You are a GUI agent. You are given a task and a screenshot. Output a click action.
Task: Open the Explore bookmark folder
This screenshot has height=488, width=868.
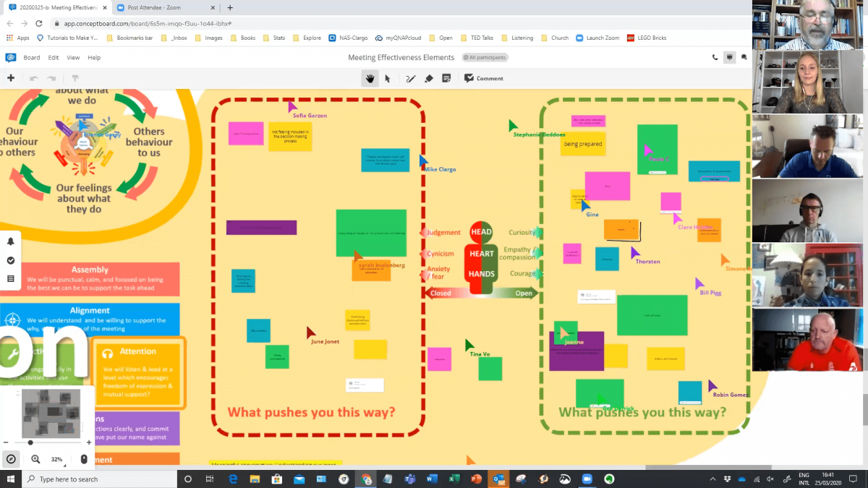tap(307, 38)
